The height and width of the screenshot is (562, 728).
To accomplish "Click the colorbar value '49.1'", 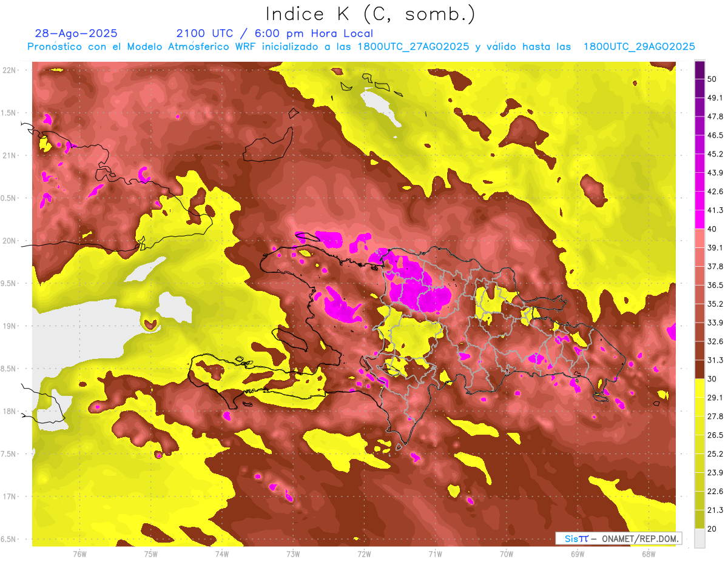I will (x=715, y=98).
